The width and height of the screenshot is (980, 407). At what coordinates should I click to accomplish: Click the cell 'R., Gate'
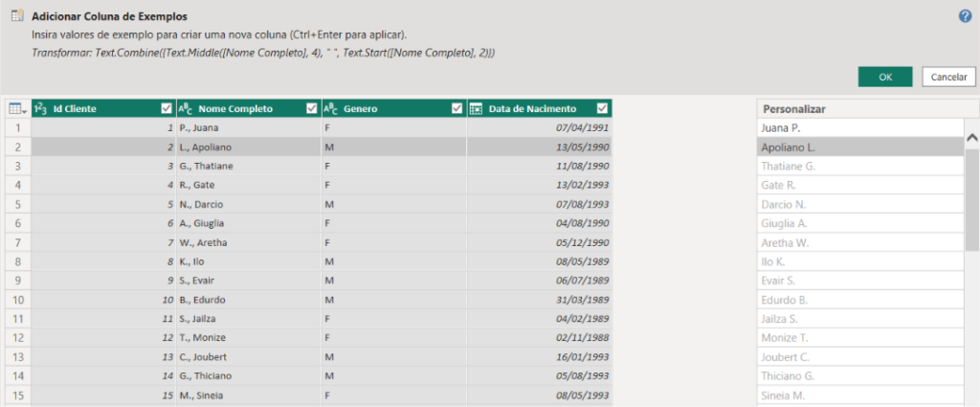point(249,185)
